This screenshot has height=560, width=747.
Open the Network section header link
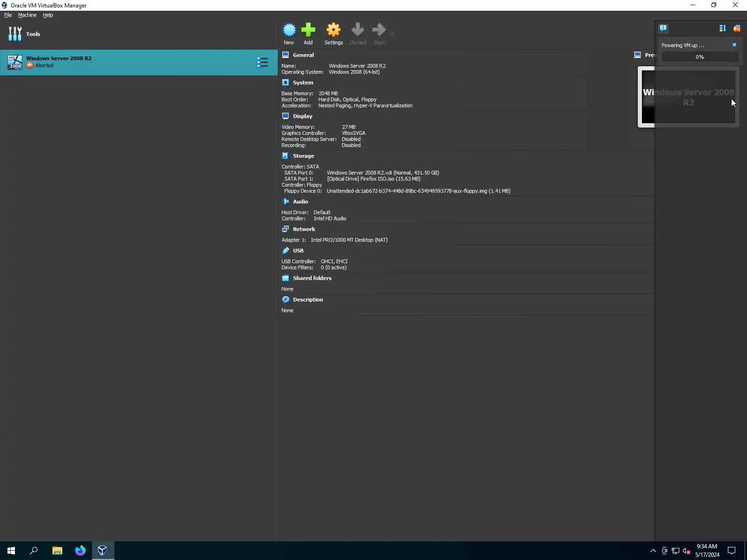point(304,229)
